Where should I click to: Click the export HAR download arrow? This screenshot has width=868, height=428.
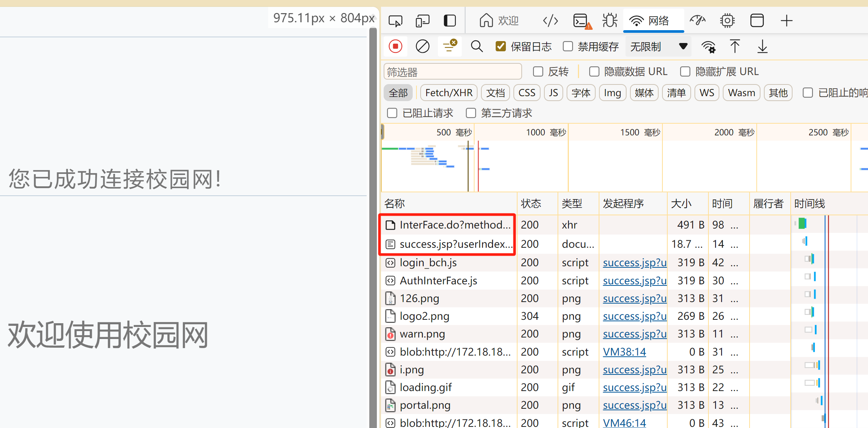point(762,46)
